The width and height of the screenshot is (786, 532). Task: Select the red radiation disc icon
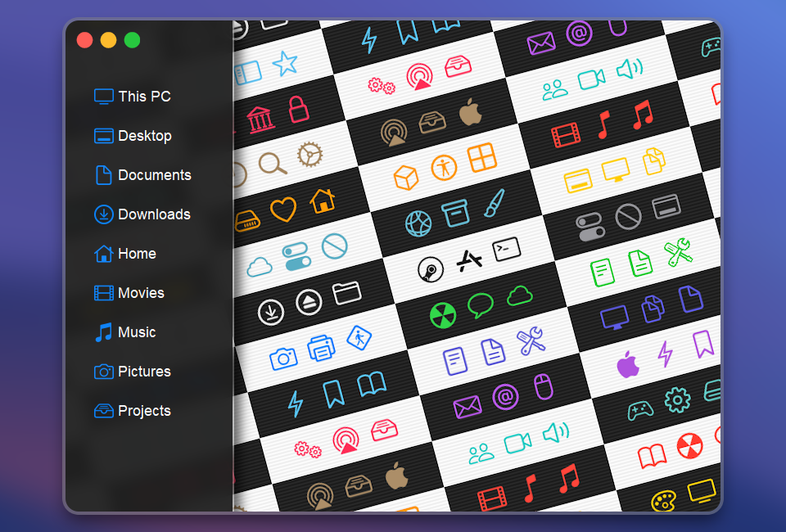click(689, 446)
